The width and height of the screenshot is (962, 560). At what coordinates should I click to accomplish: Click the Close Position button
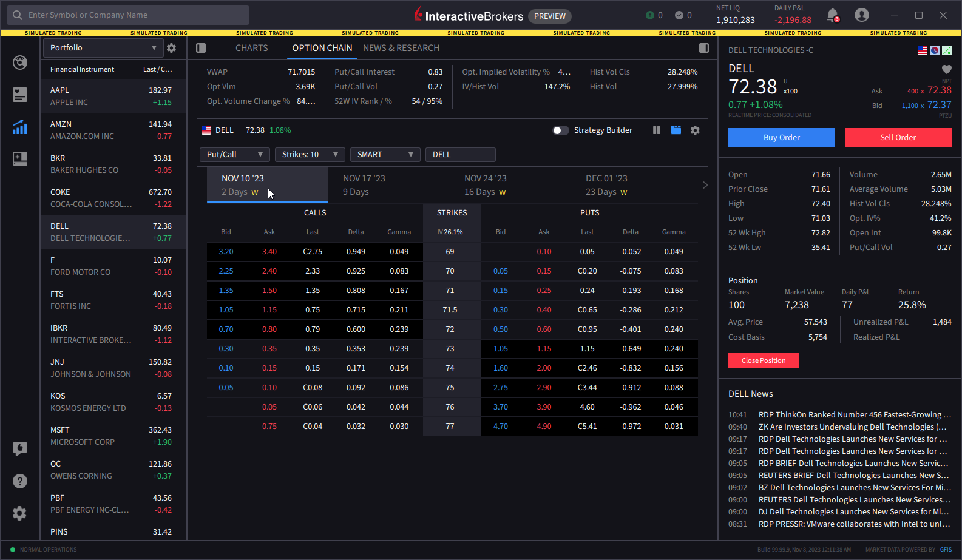point(764,360)
